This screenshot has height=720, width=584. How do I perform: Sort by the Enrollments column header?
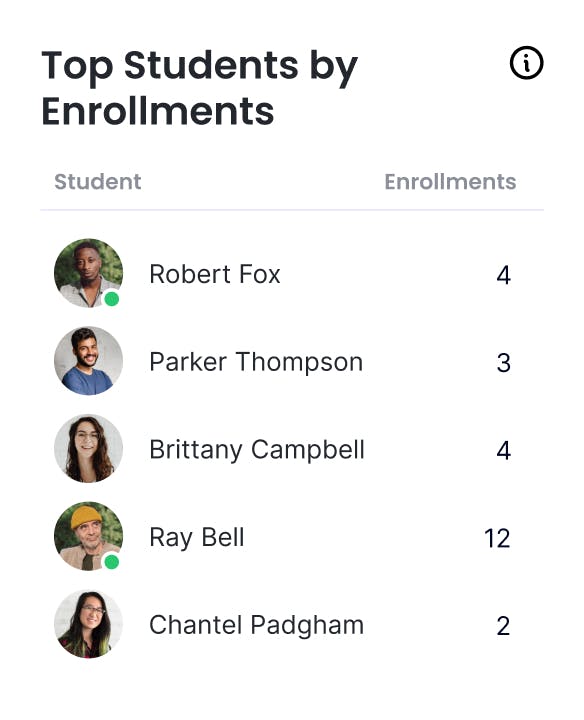(450, 181)
